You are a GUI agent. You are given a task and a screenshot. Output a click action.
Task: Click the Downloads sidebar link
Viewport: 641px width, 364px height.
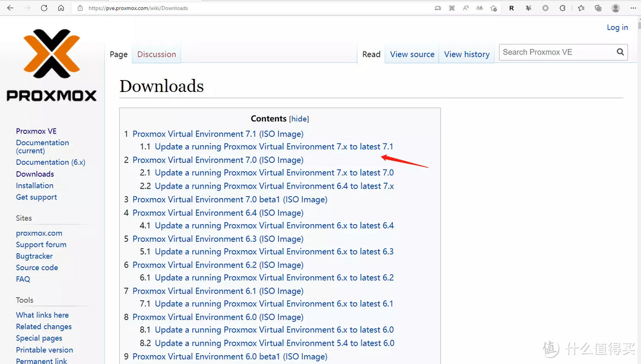pyautogui.click(x=35, y=174)
